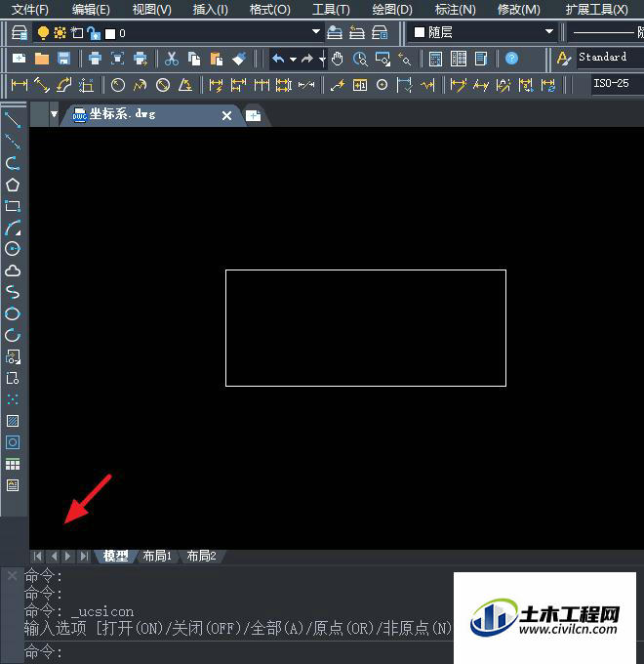Jump to last layout tab arrow
Screen dimensions: 644x664
point(85,556)
